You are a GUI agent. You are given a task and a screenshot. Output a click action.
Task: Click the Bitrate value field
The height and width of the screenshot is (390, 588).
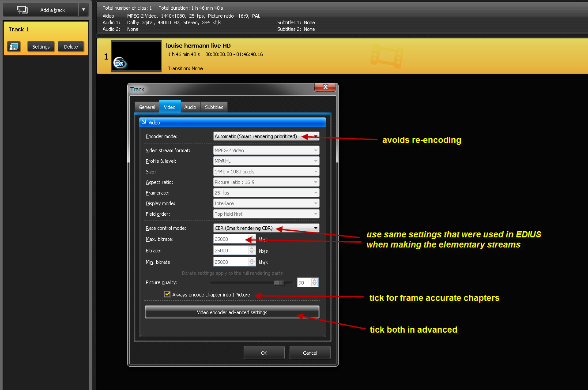click(230, 251)
